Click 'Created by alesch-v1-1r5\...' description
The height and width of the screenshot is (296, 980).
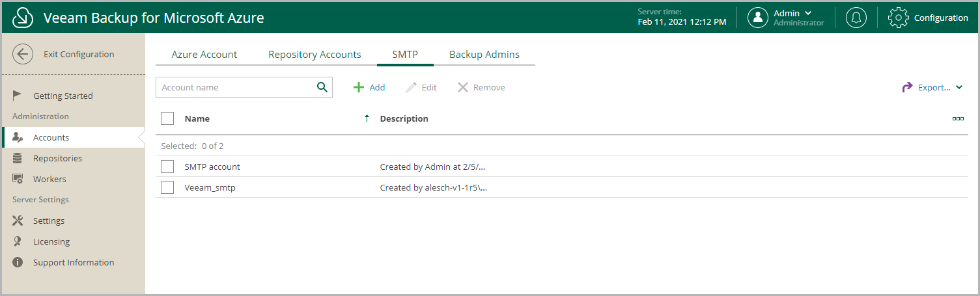pos(434,187)
